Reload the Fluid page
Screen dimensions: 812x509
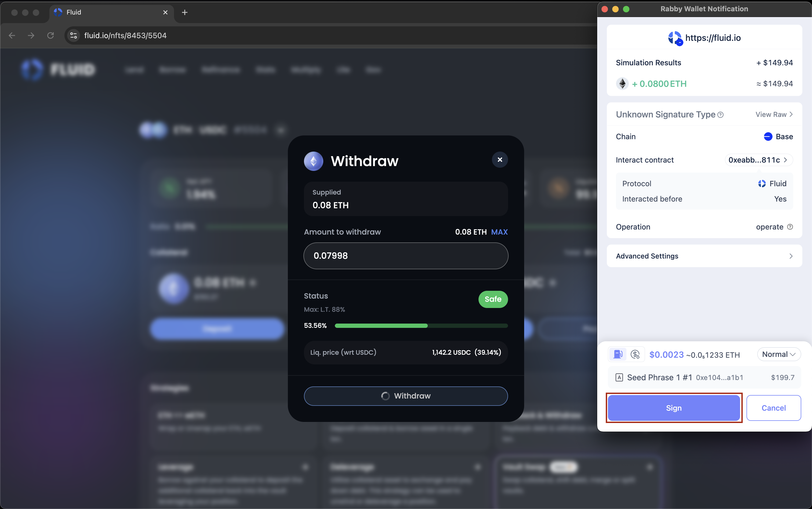click(50, 35)
